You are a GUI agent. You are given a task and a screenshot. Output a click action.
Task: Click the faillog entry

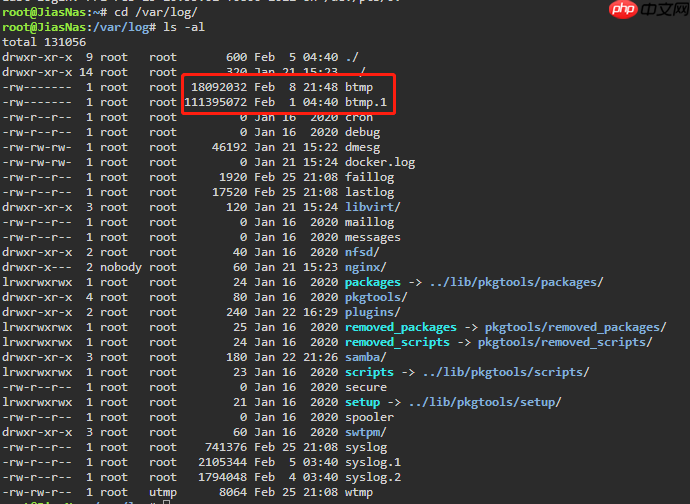369,177
